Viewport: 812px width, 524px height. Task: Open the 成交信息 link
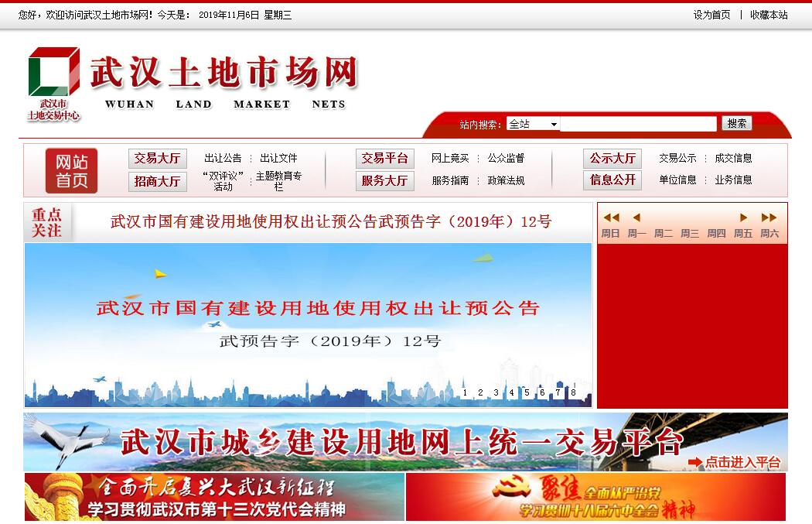733,158
